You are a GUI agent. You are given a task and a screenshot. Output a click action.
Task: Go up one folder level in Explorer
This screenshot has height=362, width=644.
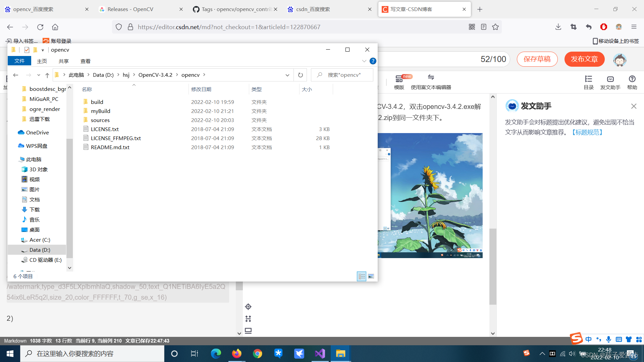point(47,75)
